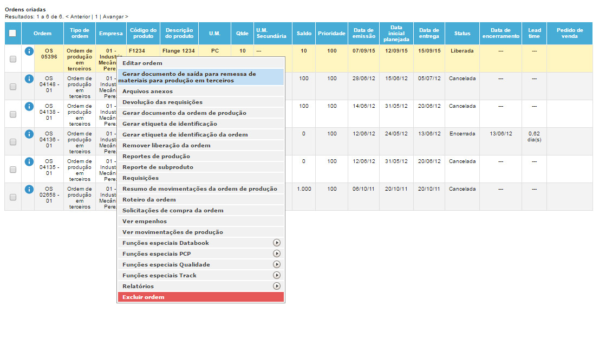Expand Funções especiais Track submenu arrow

[277, 275]
